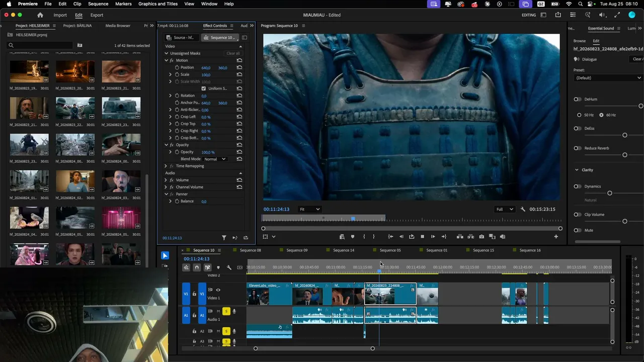Screen dimensions: 644x362
Task: Open the Sequence menu
Action: (x=98, y=4)
